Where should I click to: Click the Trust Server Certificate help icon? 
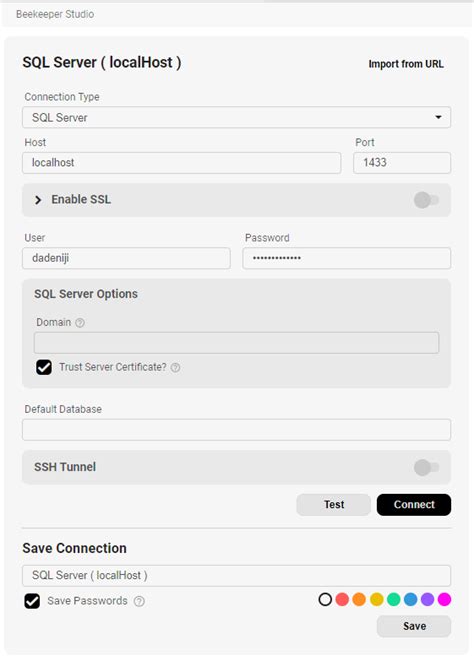pyautogui.click(x=175, y=368)
